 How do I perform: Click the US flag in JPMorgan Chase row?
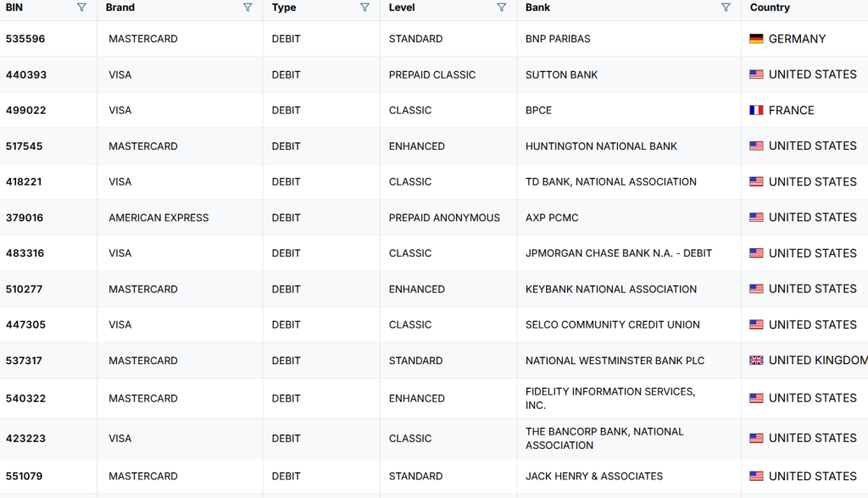click(756, 253)
